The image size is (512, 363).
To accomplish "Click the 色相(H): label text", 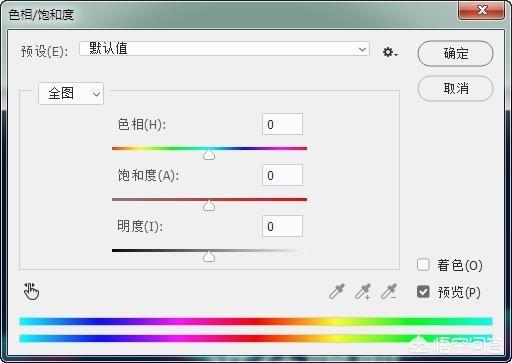I will point(142,125).
